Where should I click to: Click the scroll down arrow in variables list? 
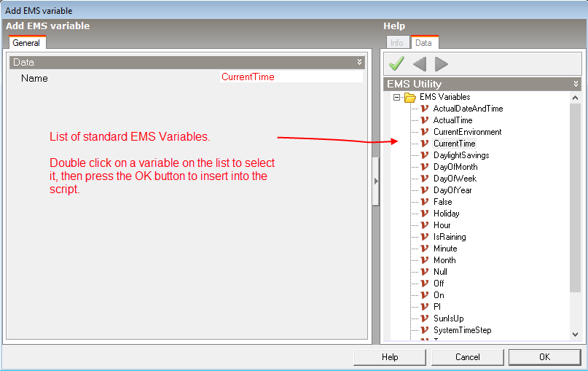[576, 334]
